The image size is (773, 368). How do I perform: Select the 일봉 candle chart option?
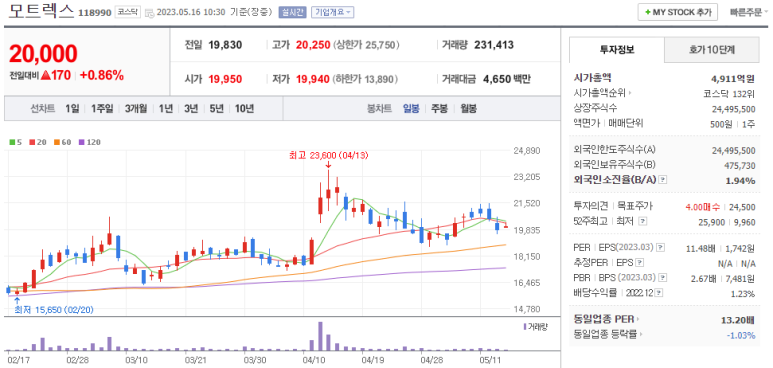coord(411,109)
